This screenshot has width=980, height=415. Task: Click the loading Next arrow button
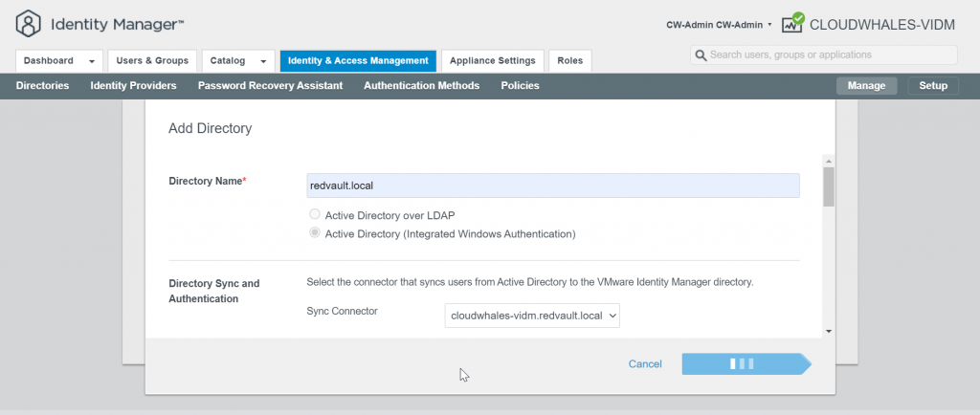click(x=746, y=363)
